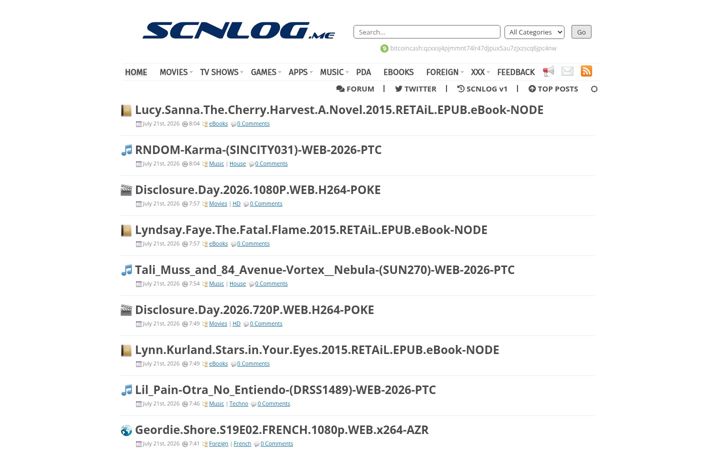Viewport: 720px width, 450px height.
Task: Click House tag under Tali_Muss post
Action: tap(238, 284)
